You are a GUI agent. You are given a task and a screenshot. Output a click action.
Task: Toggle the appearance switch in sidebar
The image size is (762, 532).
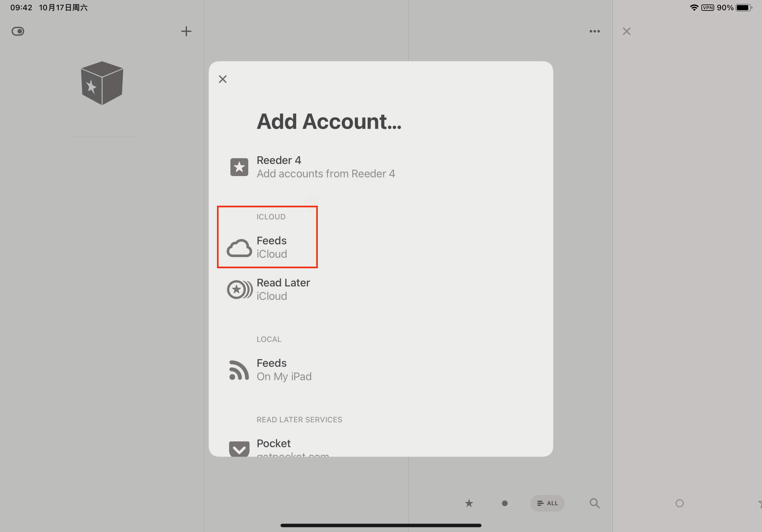tap(18, 31)
